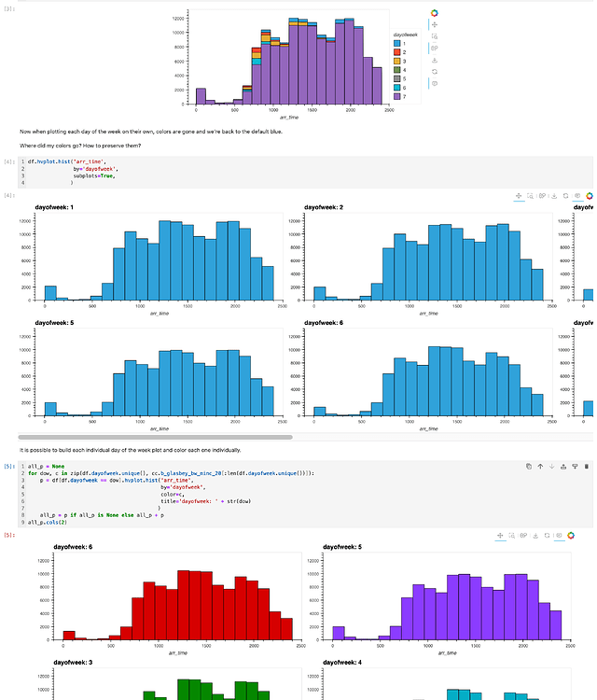Click the blue 'dayofweek: 1' subplot title
Viewport: 597px width, 700px height.
click(x=54, y=207)
